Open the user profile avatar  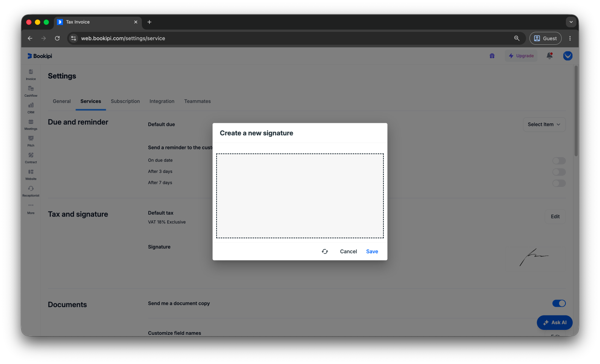point(568,56)
